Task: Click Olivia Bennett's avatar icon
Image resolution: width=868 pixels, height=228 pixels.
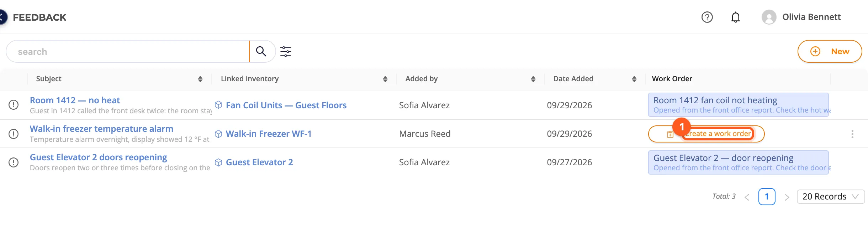Action: (769, 17)
